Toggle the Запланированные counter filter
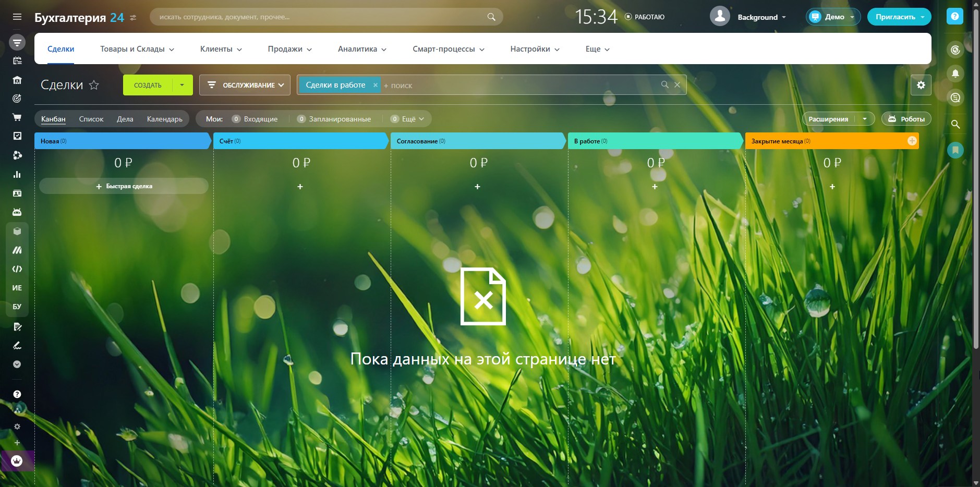The width and height of the screenshot is (980, 487). coord(334,119)
